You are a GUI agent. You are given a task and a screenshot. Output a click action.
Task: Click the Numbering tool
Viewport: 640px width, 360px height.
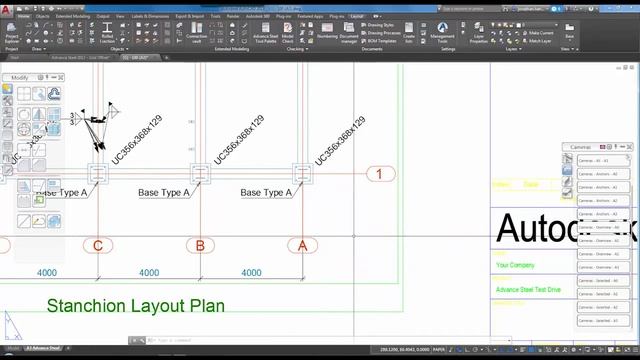[327, 32]
